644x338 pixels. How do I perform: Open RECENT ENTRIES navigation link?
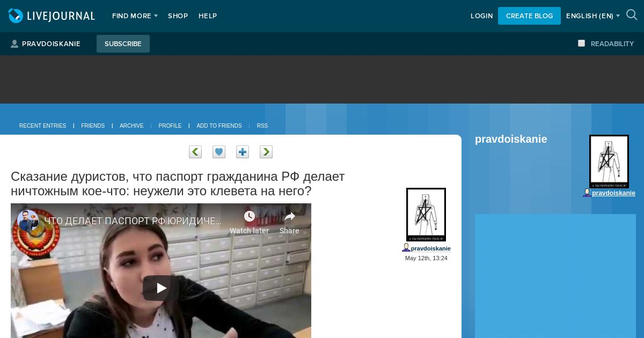[x=42, y=126]
